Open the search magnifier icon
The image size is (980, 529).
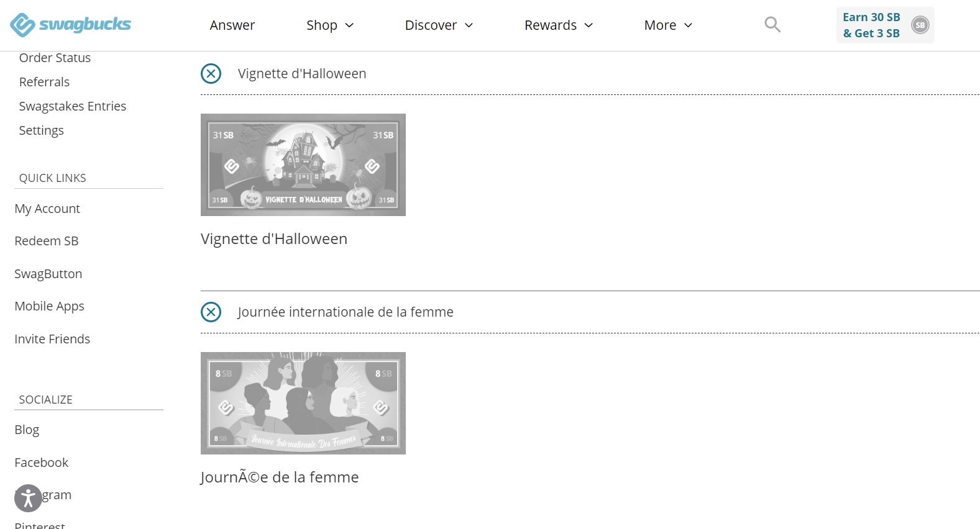pos(772,25)
